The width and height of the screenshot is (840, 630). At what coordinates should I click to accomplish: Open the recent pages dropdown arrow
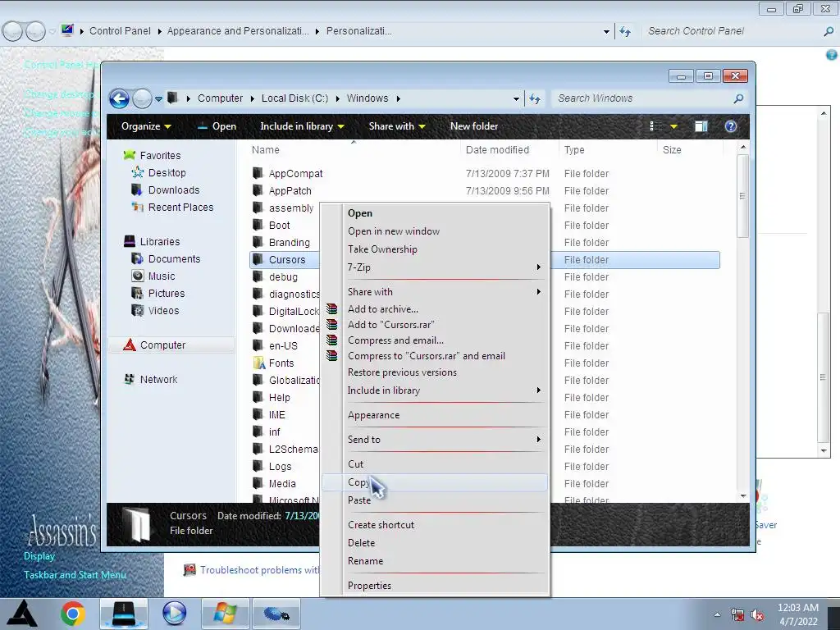158,98
